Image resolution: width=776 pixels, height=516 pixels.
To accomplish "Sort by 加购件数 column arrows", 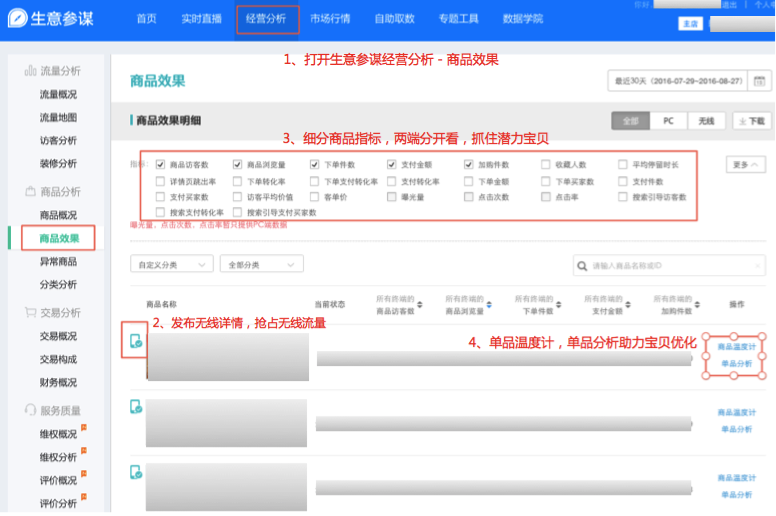I will pyautogui.click(x=697, y=304).
